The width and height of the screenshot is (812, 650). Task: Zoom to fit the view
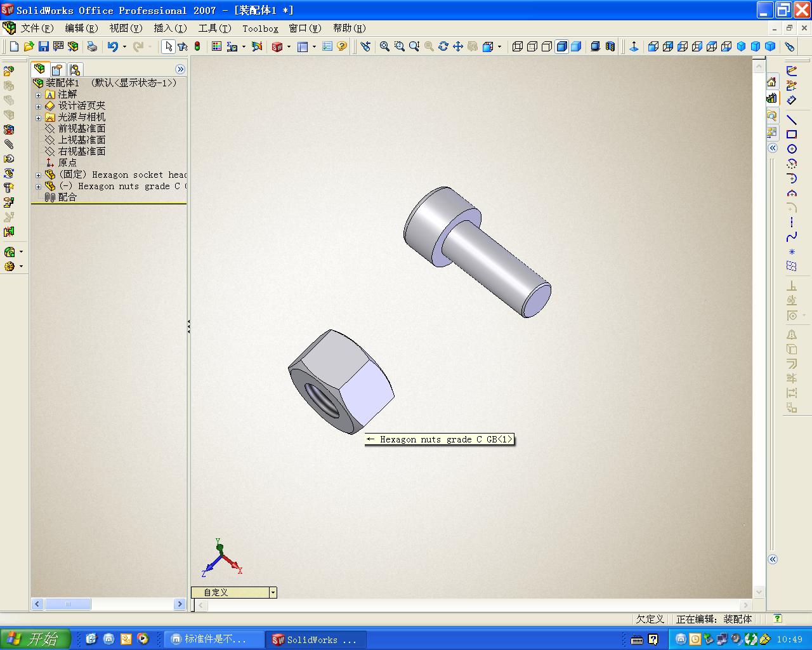(384, 46)
